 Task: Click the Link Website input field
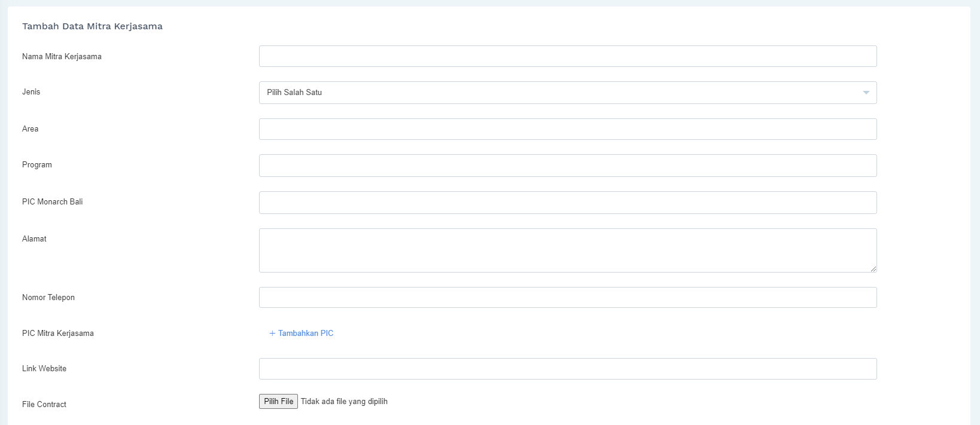(567, 369)
